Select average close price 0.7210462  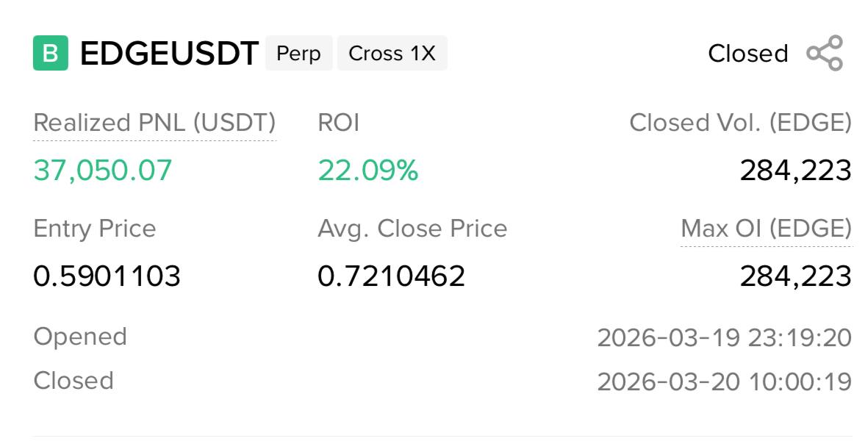[x=391, y=276]
